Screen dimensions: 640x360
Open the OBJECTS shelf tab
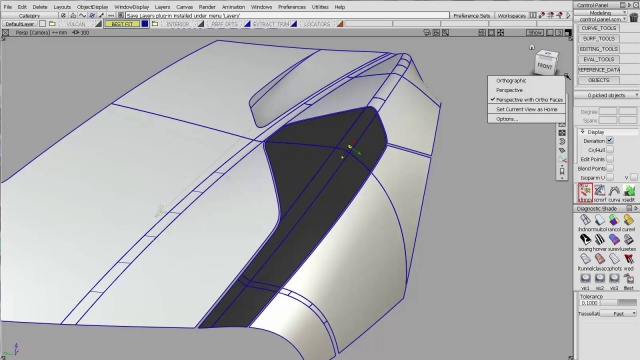[x=599, y=80]
